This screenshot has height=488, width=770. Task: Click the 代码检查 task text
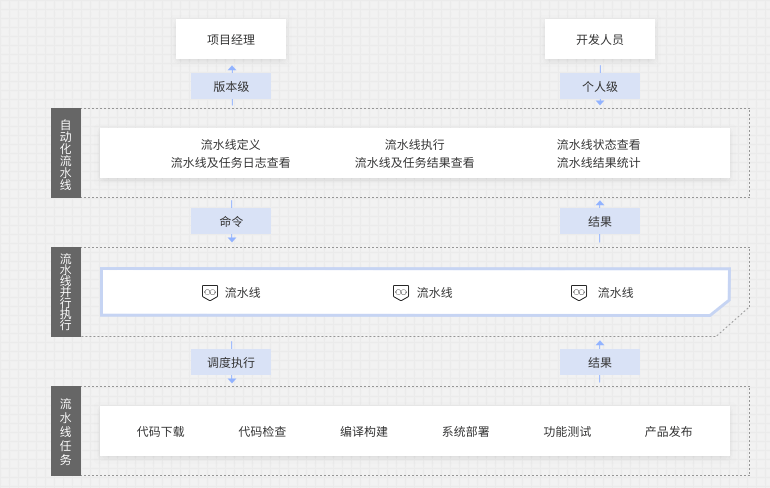click(262, 432)
